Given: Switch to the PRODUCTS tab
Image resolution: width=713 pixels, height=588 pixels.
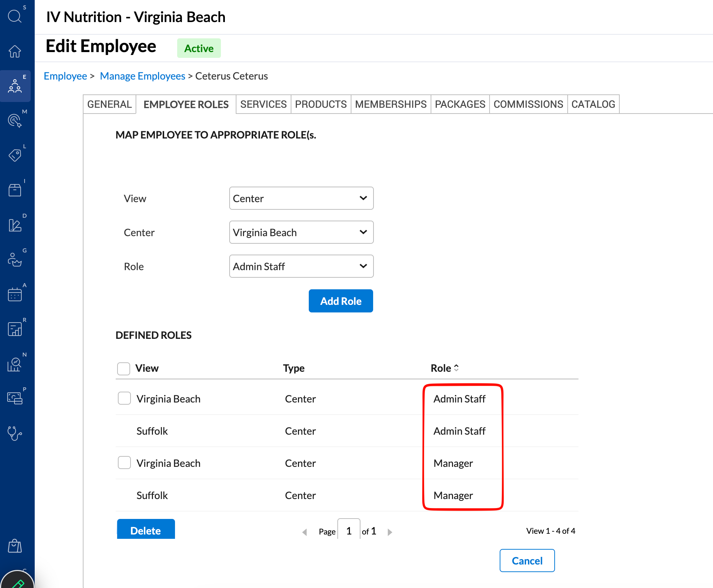Looking at the screenshot, I should (321, 104).
